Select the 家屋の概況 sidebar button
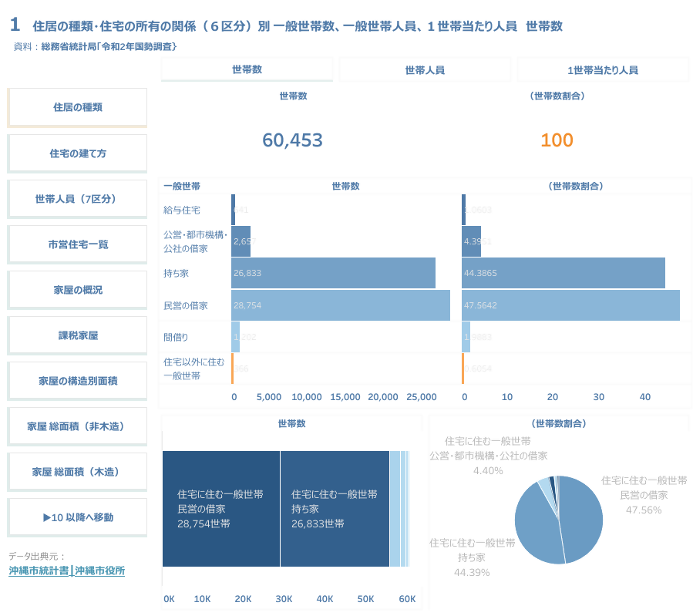The image size is (693, 616). click(77, 290)
